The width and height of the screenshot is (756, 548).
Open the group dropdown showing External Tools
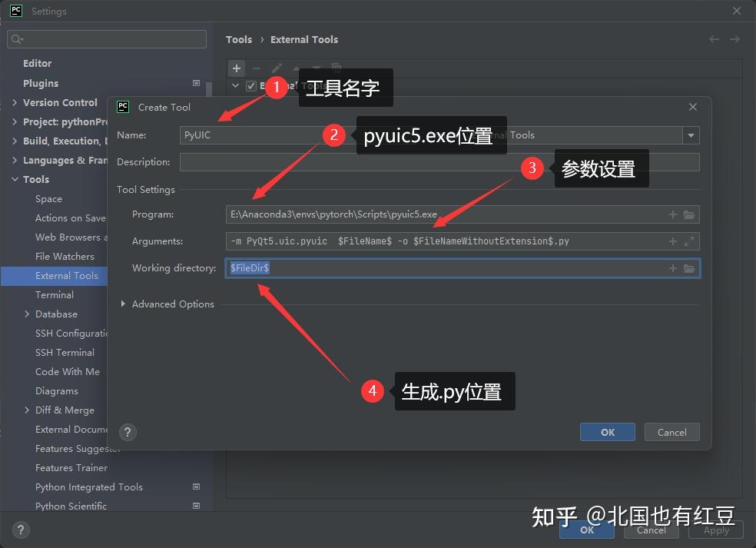pos(690,135)
